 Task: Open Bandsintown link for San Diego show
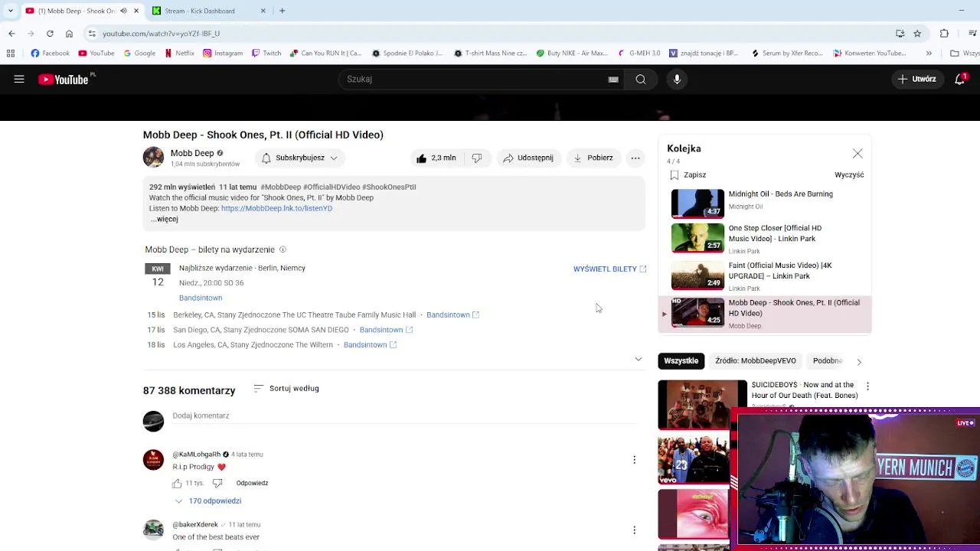point(386,330)
